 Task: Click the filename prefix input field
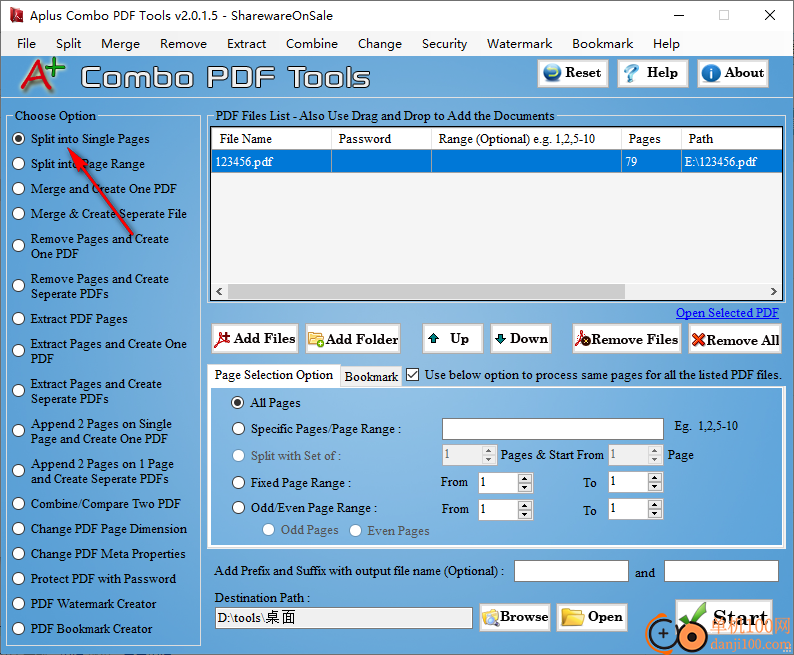571,571
